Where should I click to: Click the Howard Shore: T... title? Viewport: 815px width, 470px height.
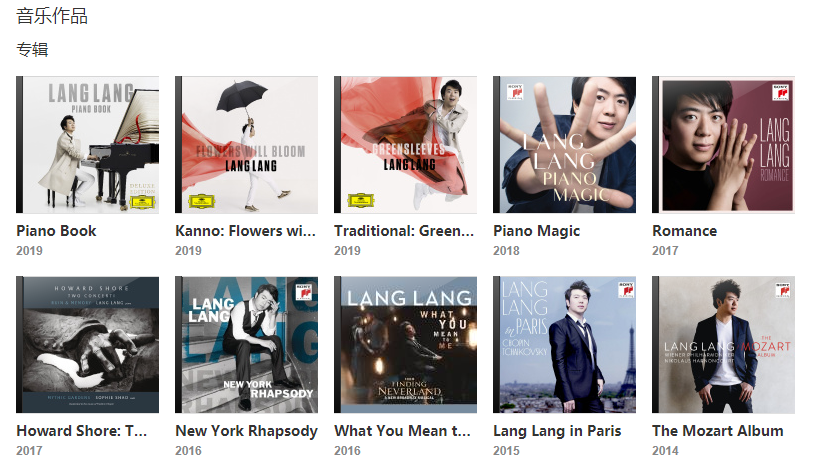point(82,431)
